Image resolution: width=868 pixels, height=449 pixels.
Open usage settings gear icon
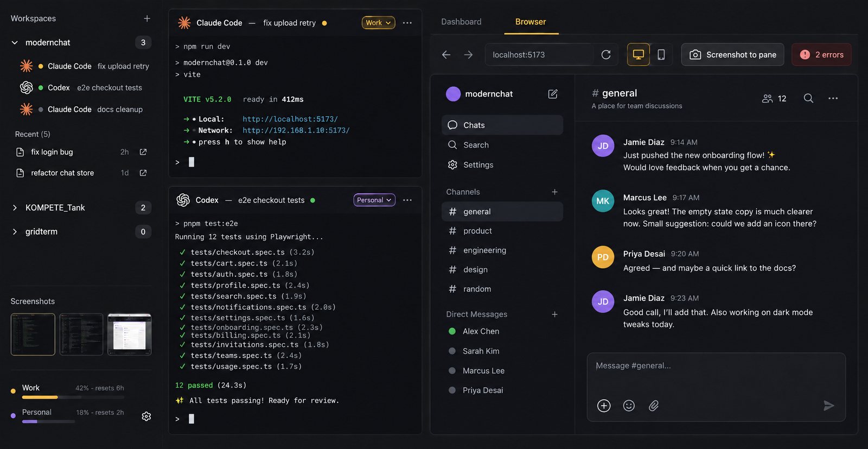146,416
